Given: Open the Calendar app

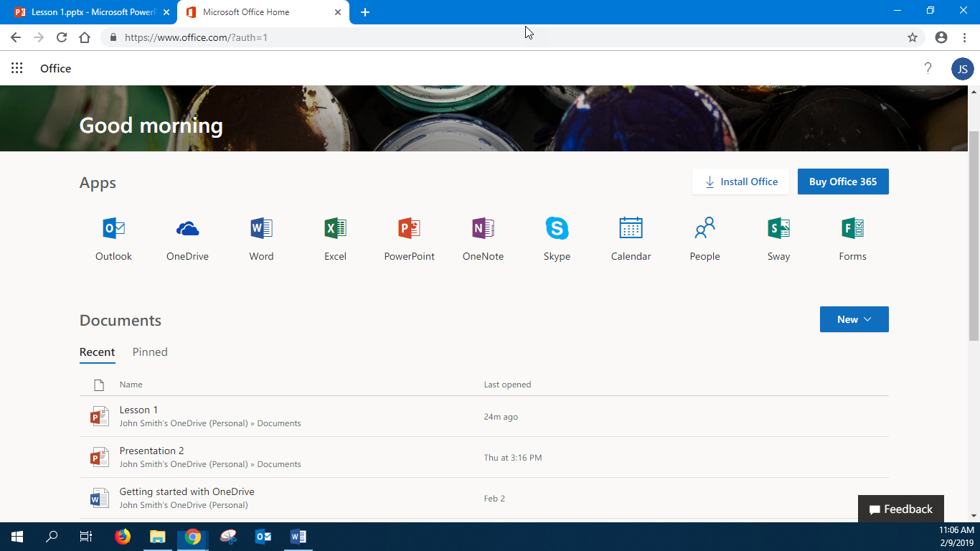Looking at the screenshot, I should coord(631,240).
